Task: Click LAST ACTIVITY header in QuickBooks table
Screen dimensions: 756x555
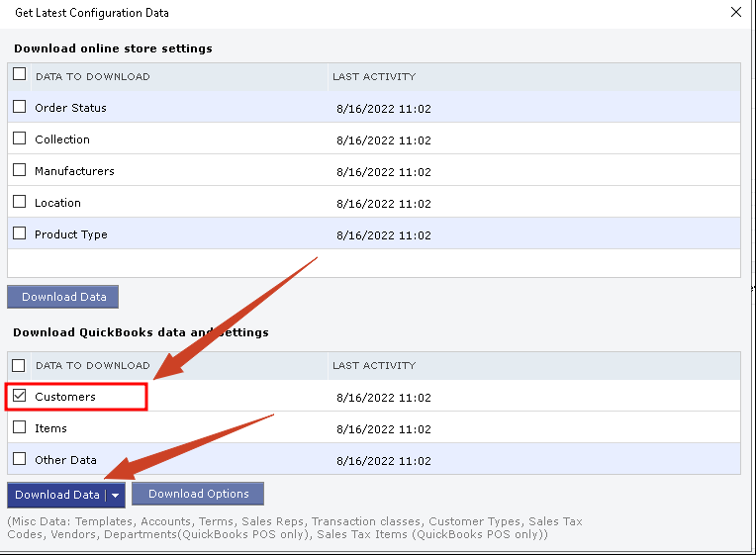Action: pyautogui.click(x=374, y=365)
